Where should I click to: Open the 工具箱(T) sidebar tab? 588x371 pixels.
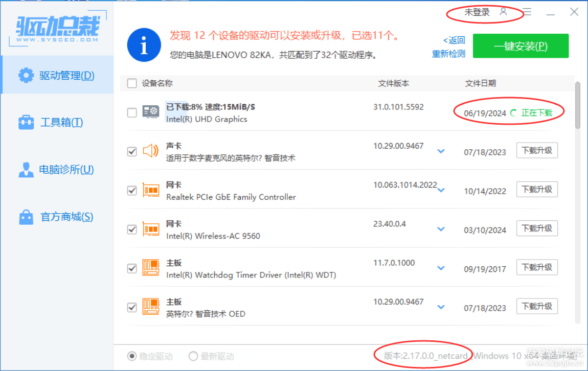(57, 122)
